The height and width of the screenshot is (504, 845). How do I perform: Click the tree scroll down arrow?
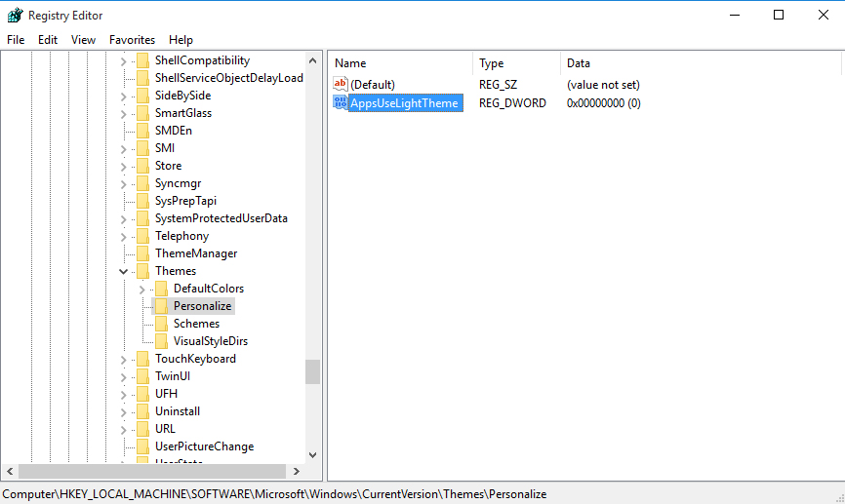click(x=312, y=455)
